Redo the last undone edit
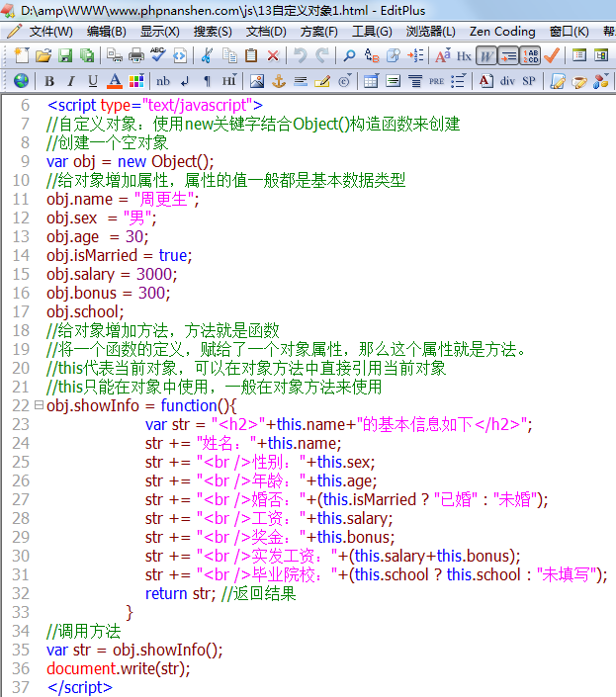Image resolution: width=616 pixels, height=697 pixels. [322, 55]
